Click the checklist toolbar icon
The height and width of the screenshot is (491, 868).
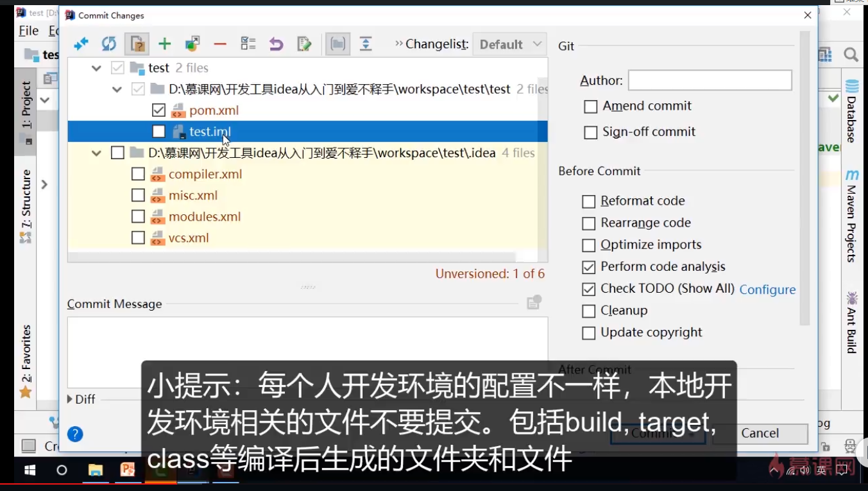pyautogui.click(x=248, y=44)
